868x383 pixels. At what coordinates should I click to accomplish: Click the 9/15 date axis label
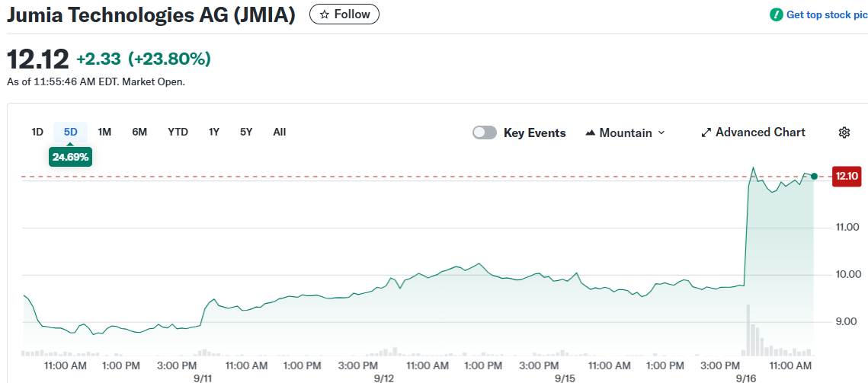(565, 378)
